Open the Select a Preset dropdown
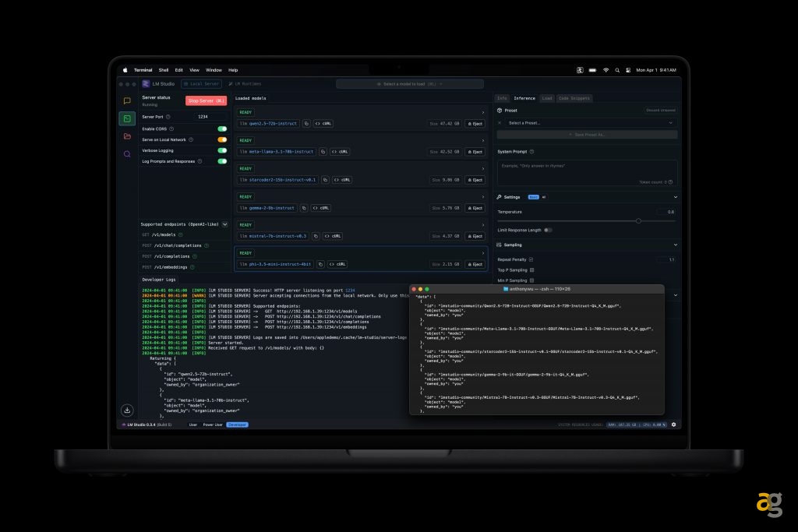Image resolution: width=798 pixels, height=532 pixels. pos(588,123)
